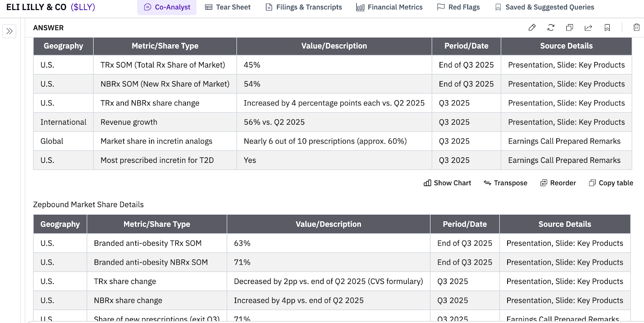Viewport: 644px width, 323px height.
Task: Copy the answer using duplicate icon
Action: point(570,27)
